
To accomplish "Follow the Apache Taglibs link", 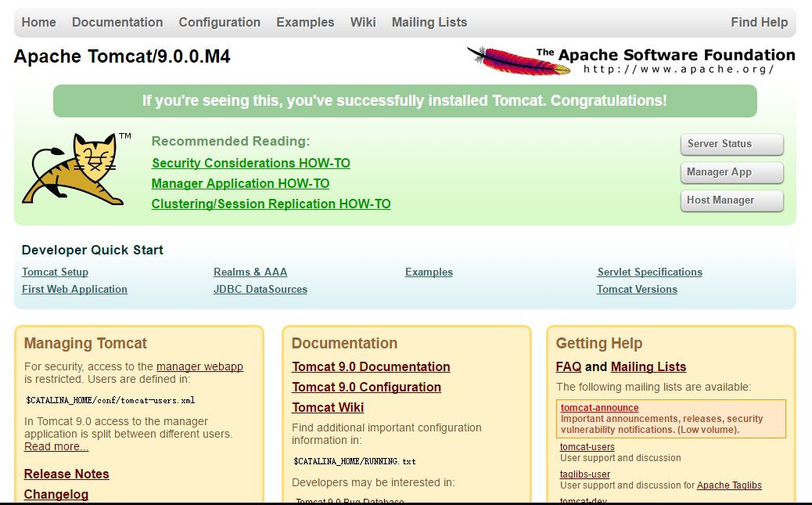I will pos(729,485).
